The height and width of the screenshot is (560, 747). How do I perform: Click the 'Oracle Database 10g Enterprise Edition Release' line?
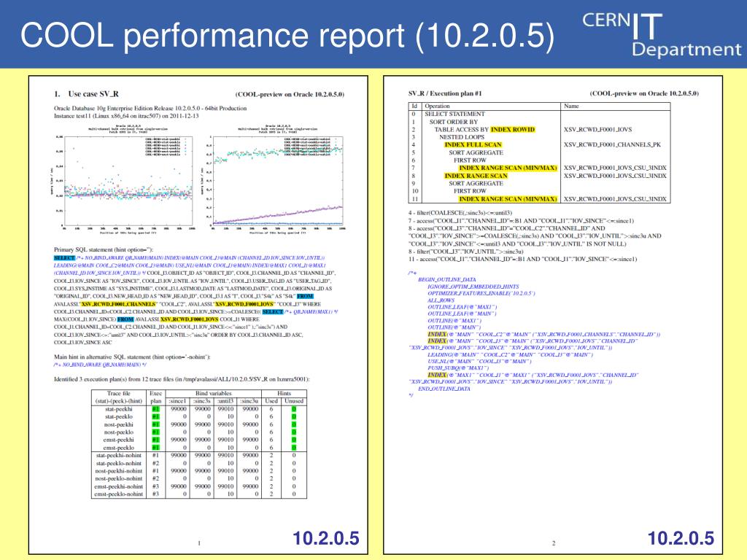pos(150,108)
